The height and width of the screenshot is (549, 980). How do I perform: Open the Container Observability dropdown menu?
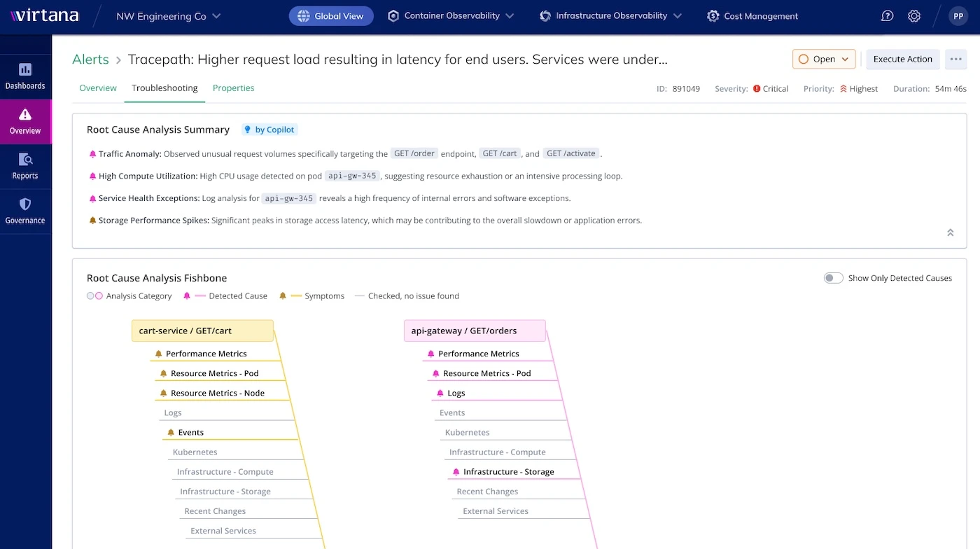451,16
